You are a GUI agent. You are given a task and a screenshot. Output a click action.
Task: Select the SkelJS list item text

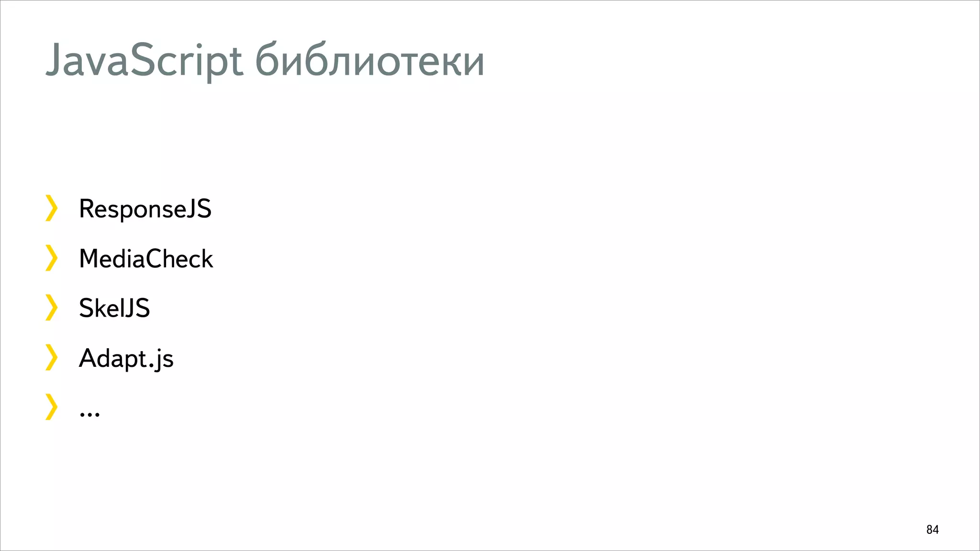(x=114, y=308)
